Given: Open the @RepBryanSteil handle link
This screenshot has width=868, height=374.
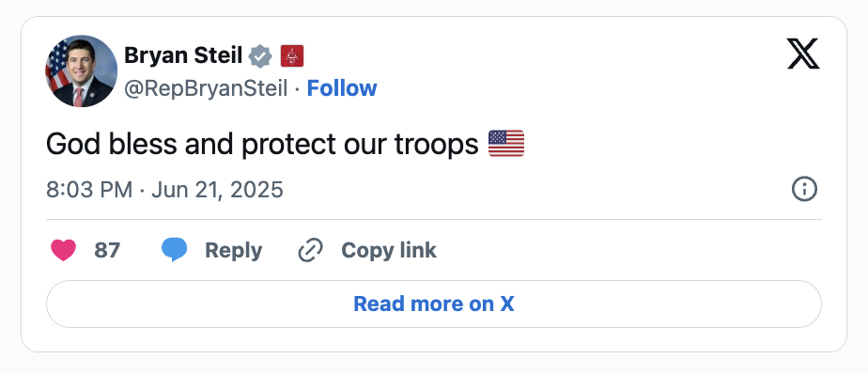Looking at the screenshot, I should click(x=206, y=88).
